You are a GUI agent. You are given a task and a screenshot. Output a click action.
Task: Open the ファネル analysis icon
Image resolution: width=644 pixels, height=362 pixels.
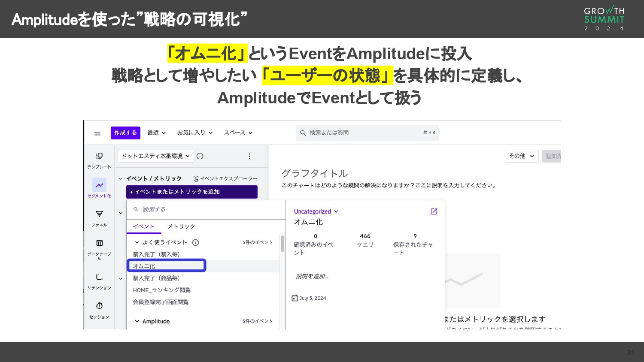[x=99, y=214]
